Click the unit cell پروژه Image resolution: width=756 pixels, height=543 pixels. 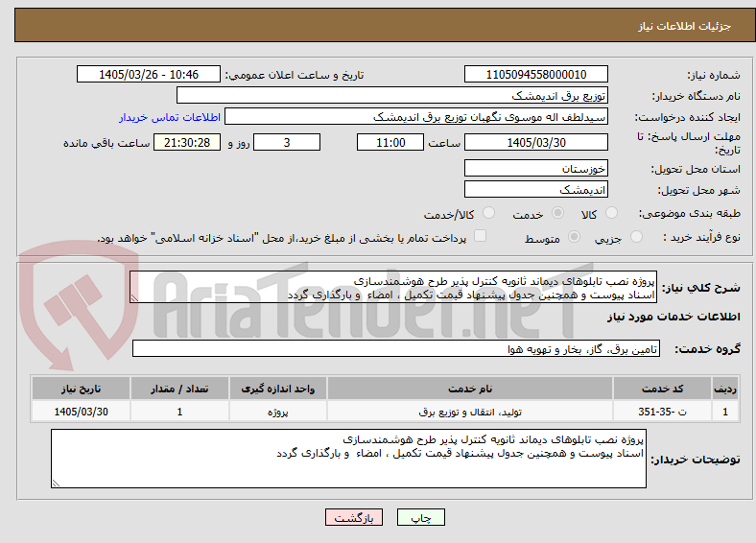tap(278, 412)
